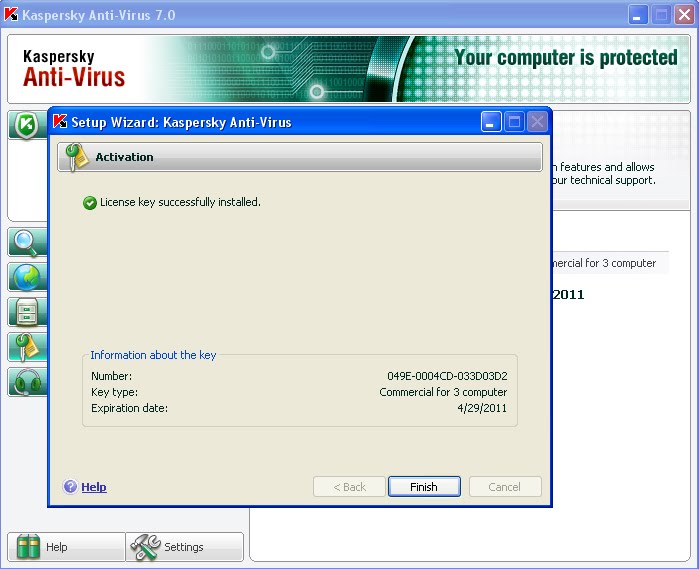Open the Help link in Setup Wizard
Screen dimensions: 699x569
94,487
